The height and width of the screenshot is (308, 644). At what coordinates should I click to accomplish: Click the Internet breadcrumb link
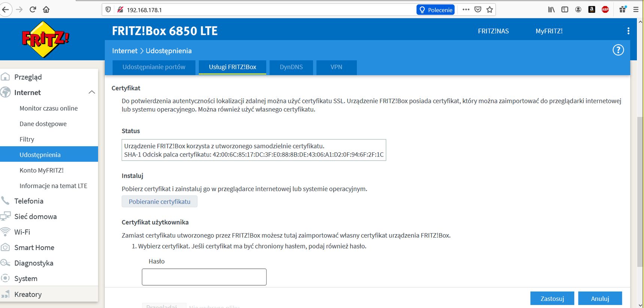[x=125, y=51]
